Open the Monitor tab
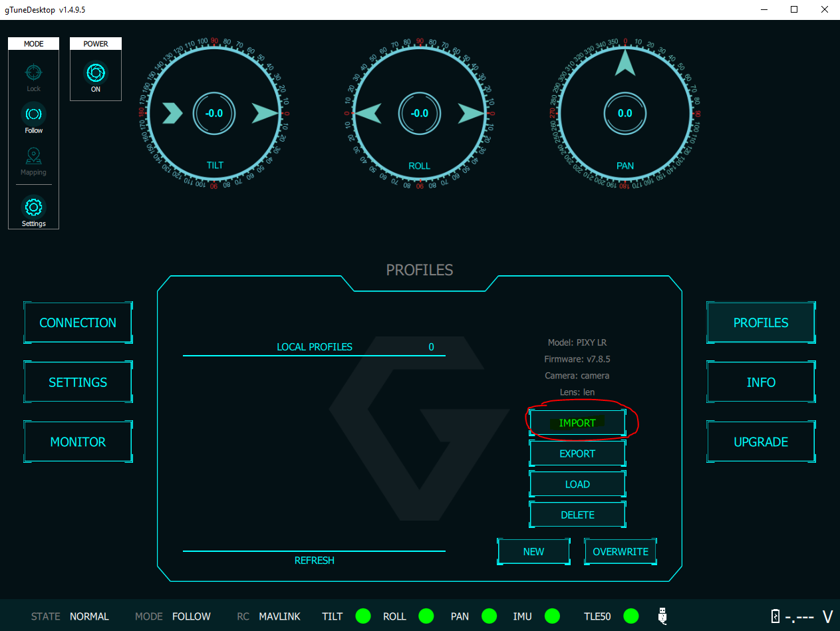 tap(78, 442)
